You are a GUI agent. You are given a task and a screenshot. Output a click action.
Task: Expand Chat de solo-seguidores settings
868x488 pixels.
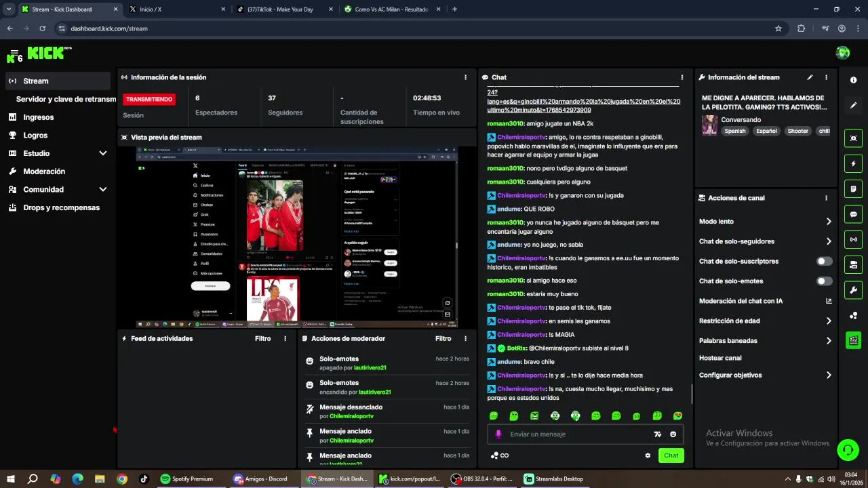click(829, 241)
